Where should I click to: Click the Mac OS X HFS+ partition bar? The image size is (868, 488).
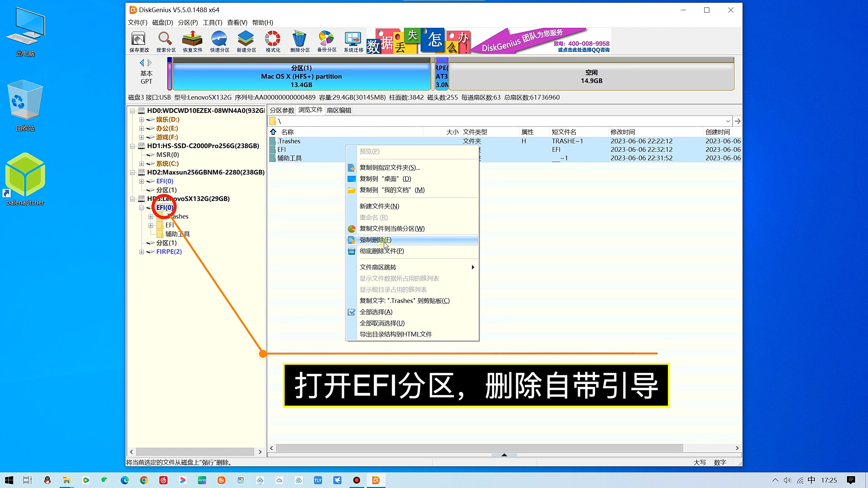301,76
